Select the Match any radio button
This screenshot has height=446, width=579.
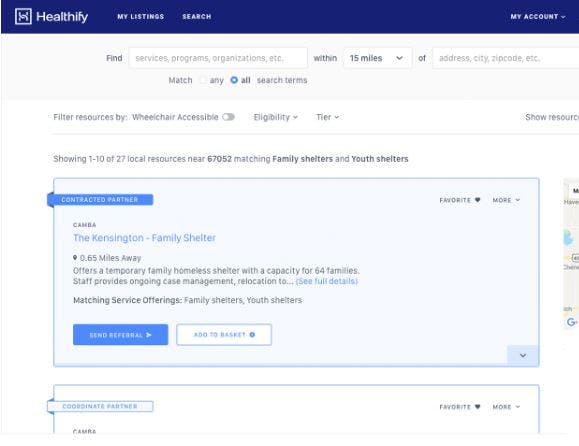pyautogui.click(x=203, y=80)
